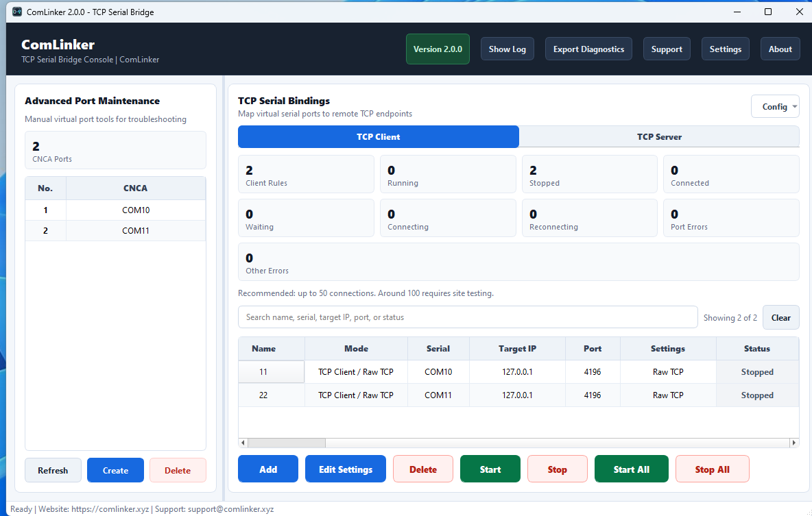Click the Waiting stat card
This screenshot has width=812, height=516.
[306, 219]
